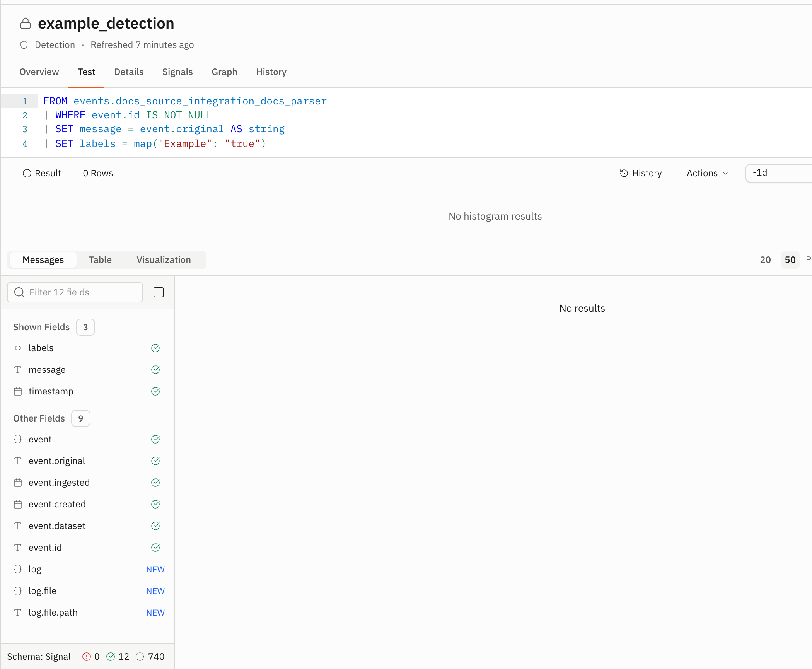812x669 pixels.
Task: Click the dashed circle 740 icon
Action: click(x=140, y=657)
